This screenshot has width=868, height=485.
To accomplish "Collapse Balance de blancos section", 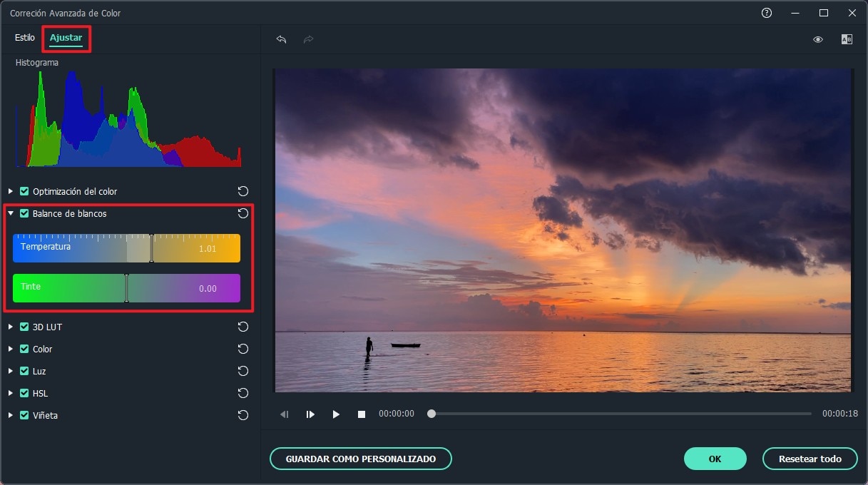I will click(11, 213).
